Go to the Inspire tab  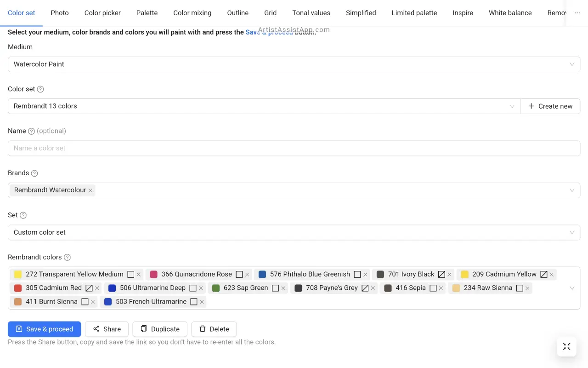[463, 13]
